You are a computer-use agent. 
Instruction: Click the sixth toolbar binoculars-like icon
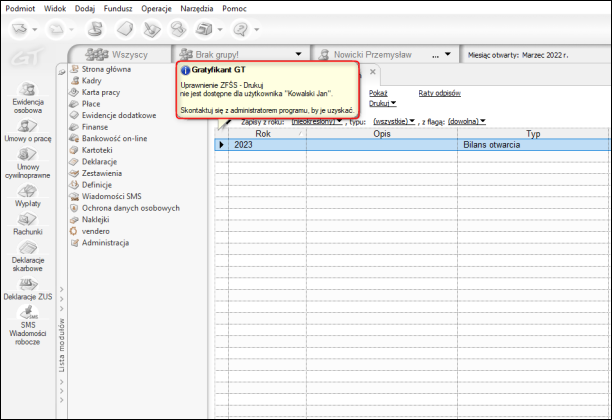click(x=178, y=29)
